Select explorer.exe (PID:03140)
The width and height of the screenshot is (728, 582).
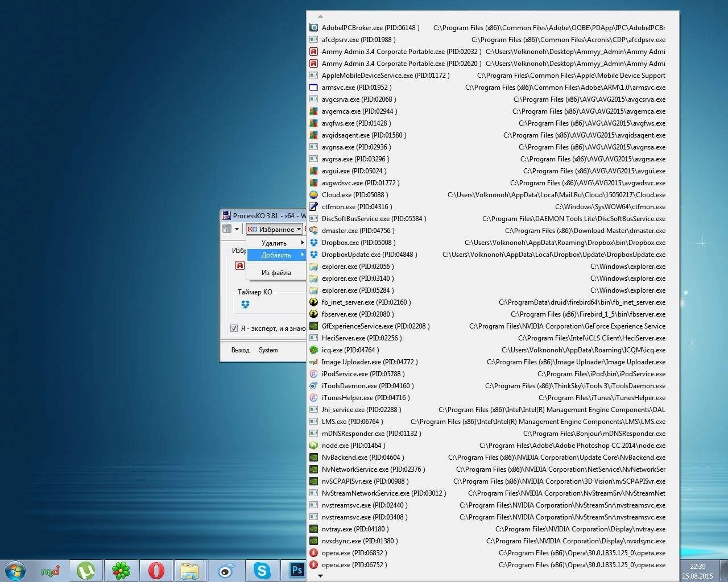click(x=493, y=278)
